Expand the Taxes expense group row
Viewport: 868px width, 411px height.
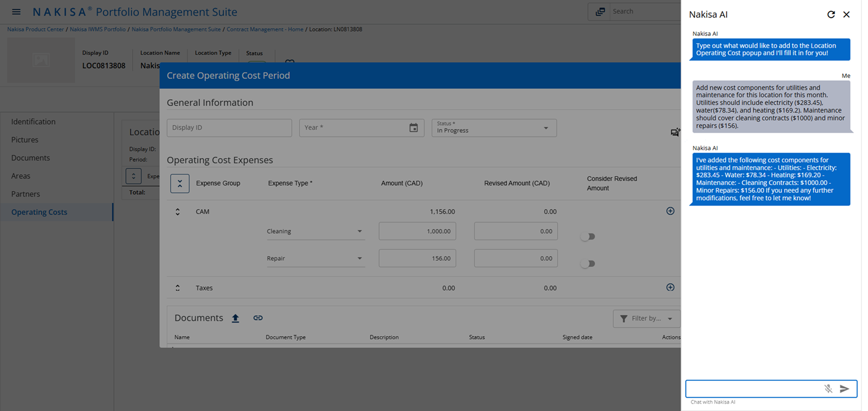point(177,288)
